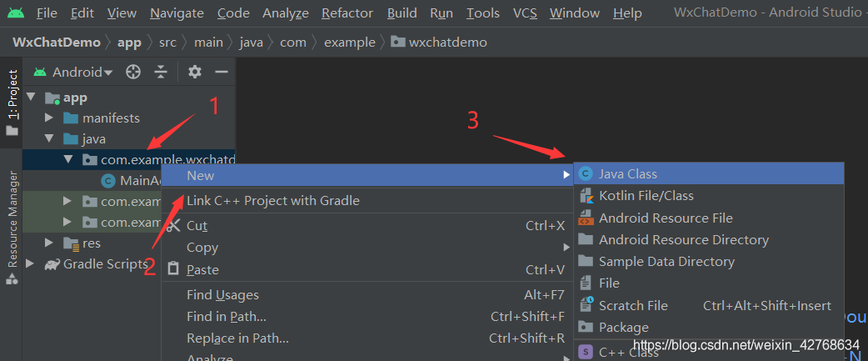The width and height of the screenshot is (868, 361).
Task: Expand Gradle Scripts node
Action: [x=32, y=264]
